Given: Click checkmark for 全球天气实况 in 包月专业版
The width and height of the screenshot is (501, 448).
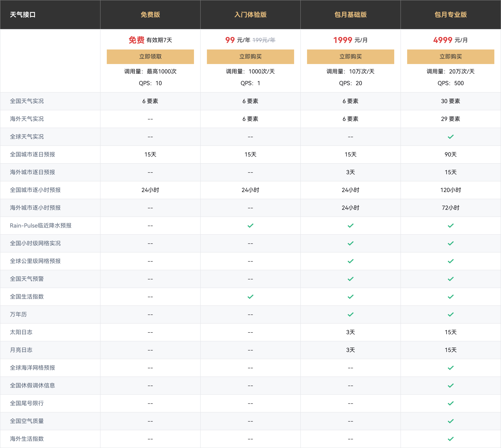Looking at the screenshot, I should click(x=451, y=137).
